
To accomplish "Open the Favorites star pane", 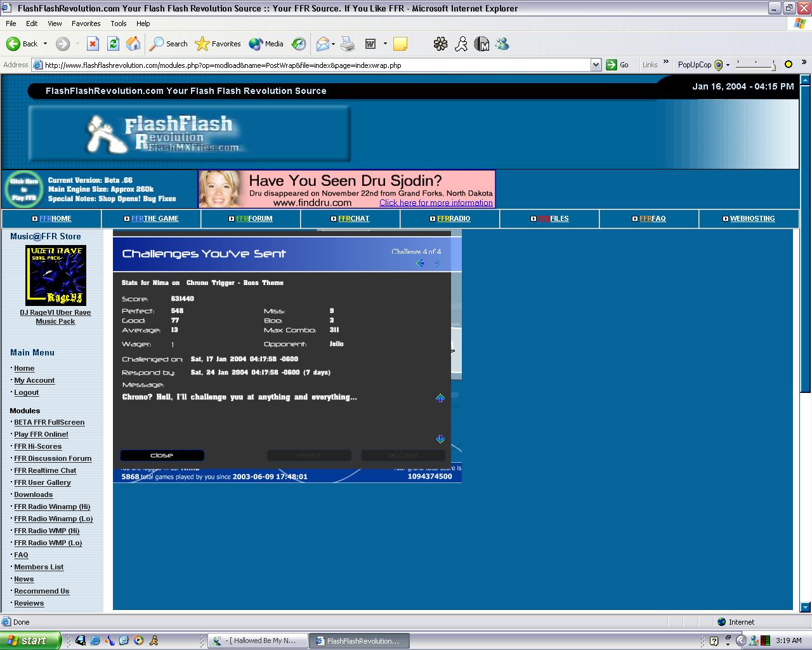I will pos(218,44).
